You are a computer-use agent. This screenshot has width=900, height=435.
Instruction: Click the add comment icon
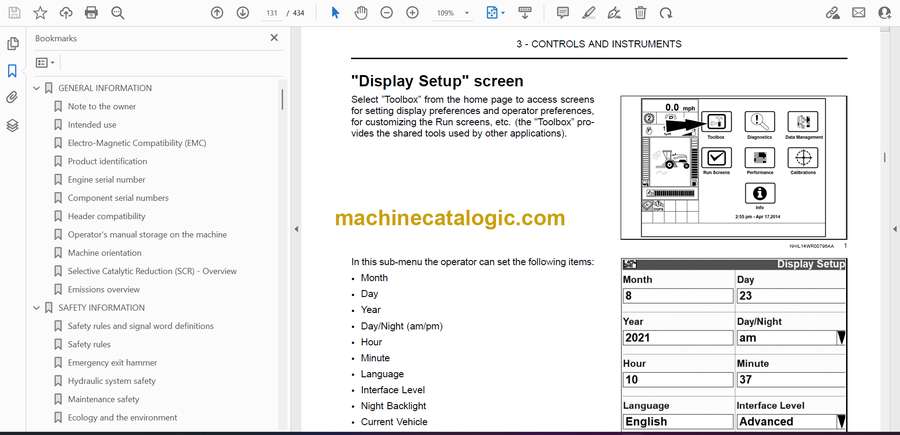[562, 13]
